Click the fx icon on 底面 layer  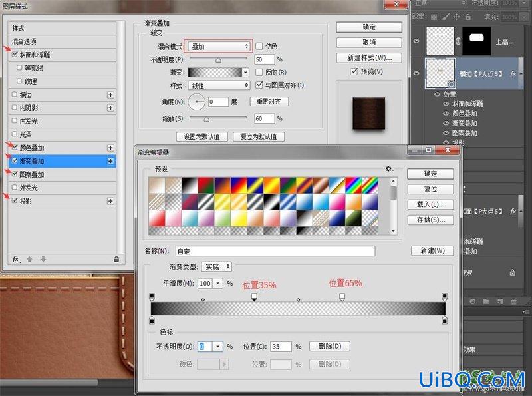click(x=513, y=211)
